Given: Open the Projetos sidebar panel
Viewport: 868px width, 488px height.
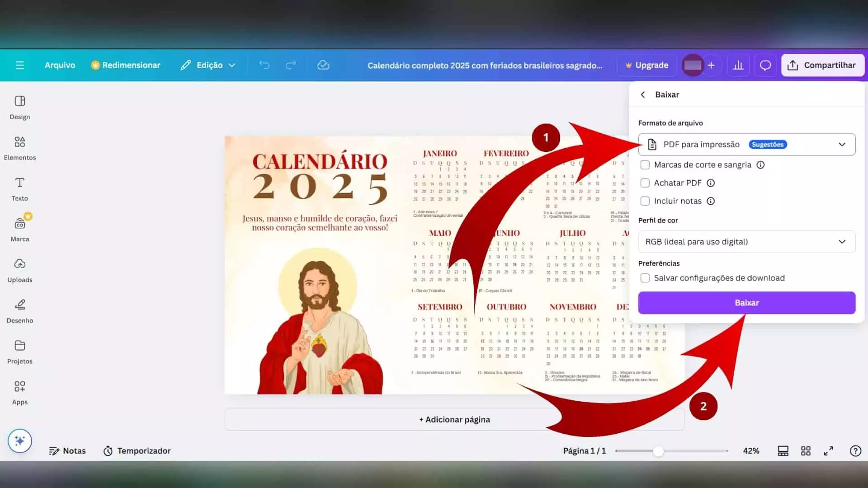Looking at the screenshot, I should pyautogui.click(x=20, y=352).
